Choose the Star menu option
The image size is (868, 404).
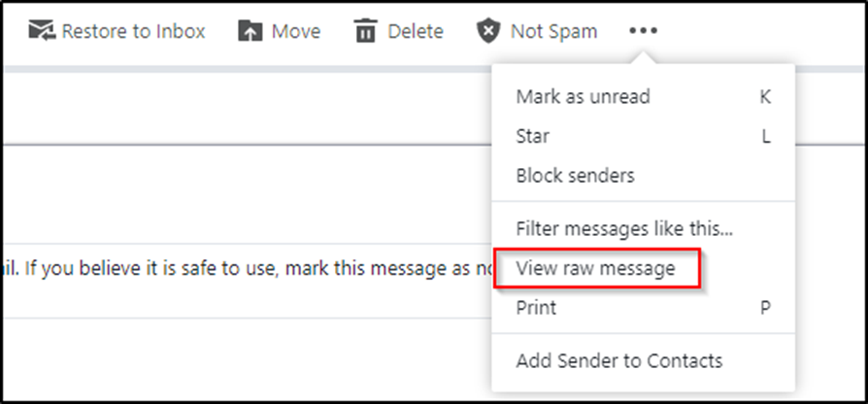coord(532,137)
